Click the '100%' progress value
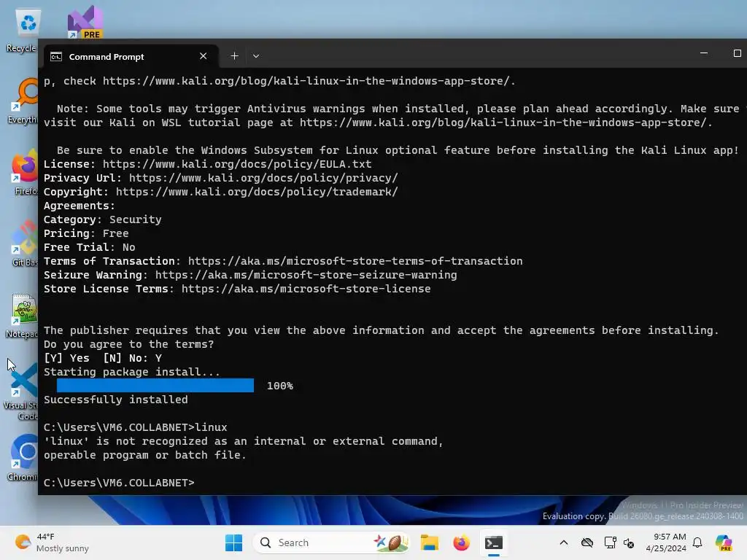The image size is (747, 560). click(280, 386)
